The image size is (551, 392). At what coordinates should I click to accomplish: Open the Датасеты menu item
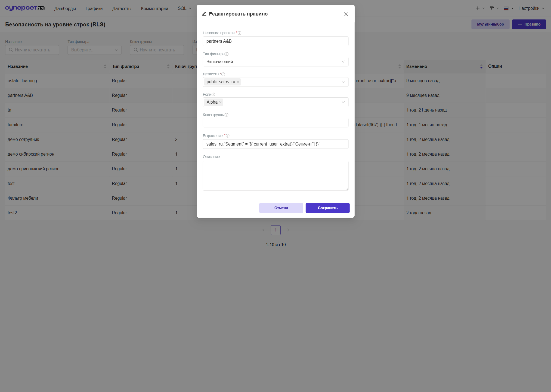point(122,8)
